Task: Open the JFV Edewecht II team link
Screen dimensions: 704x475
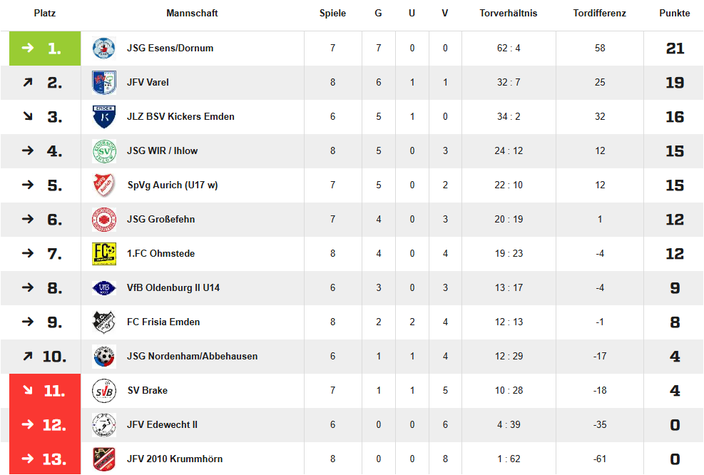Action: 162,425
